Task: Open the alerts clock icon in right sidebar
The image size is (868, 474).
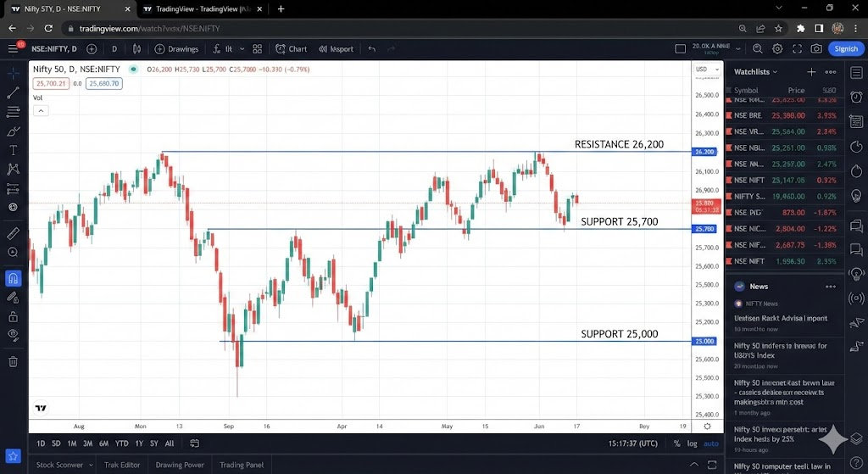Action: click(856, 98)
